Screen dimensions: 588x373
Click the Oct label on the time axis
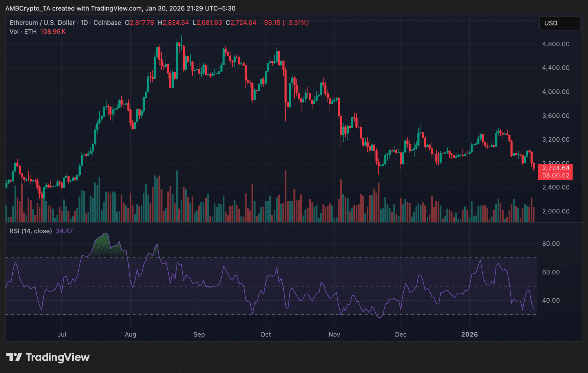[x=266, y=334]
